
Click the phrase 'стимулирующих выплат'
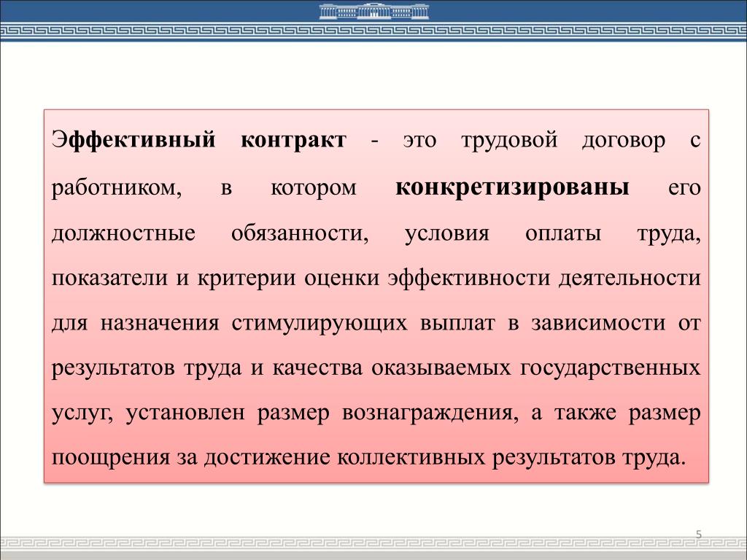pos(363,323)
